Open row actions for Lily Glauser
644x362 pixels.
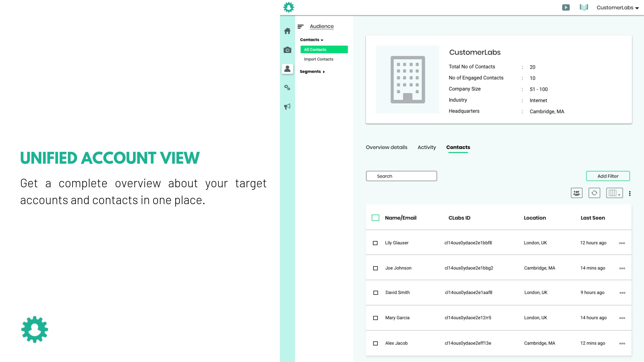(622, 243)
